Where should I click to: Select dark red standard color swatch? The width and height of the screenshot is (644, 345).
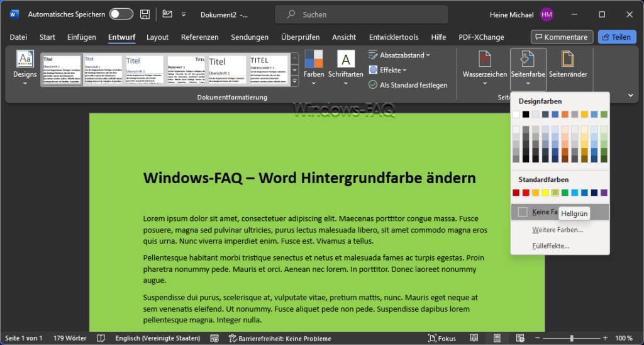[516, 193]
